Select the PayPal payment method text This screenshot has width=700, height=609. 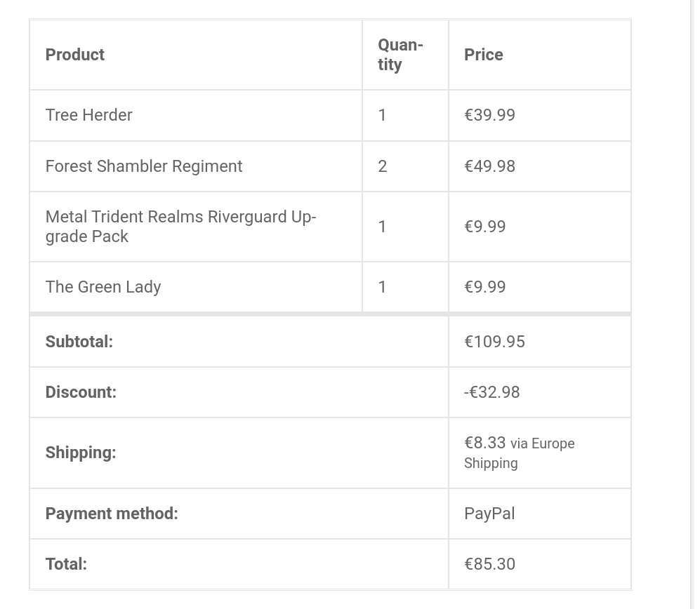(x=489, y=514)
